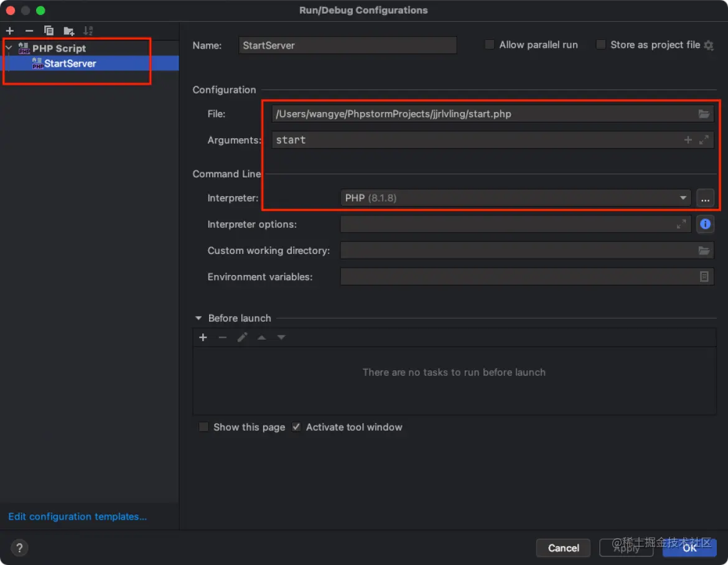This screenshot has width=728, height=565.
Task: Open environment variables editor icon
Action: tap(704, 277)
